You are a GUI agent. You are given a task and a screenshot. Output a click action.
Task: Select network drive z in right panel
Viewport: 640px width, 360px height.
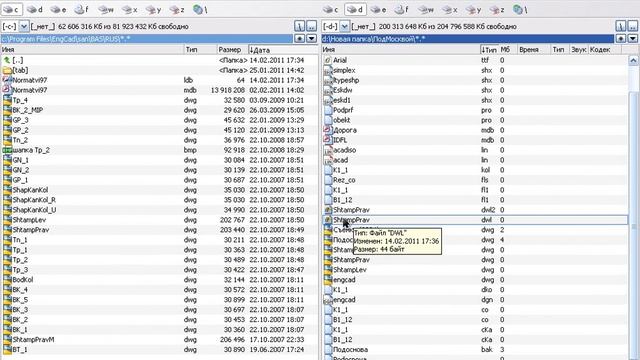[497, 9]
